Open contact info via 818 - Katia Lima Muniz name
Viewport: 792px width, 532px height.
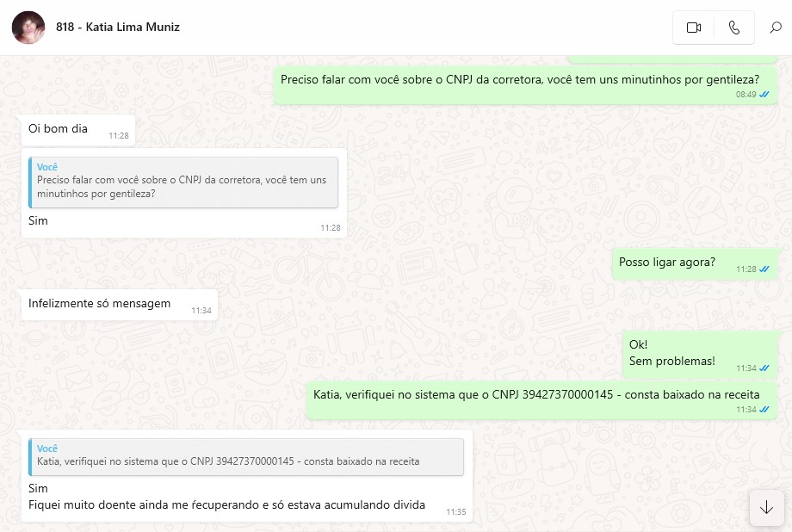click(x=118, y=28)
